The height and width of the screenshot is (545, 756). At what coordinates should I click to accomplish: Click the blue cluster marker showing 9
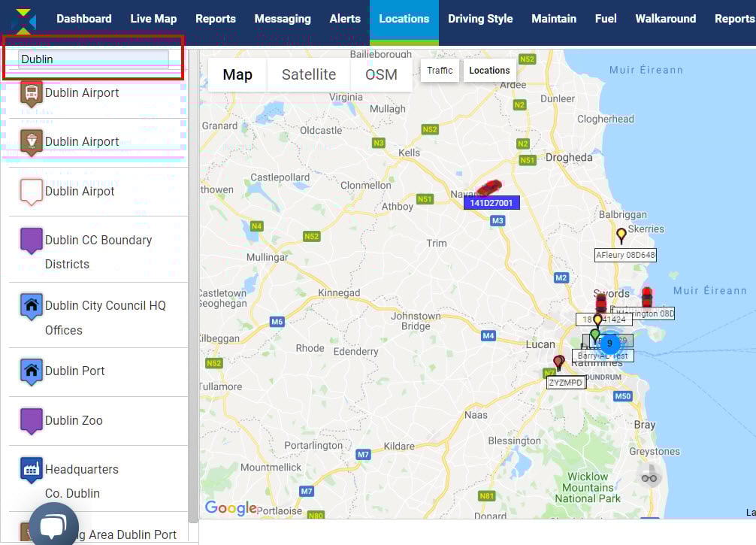coord(609,344)
